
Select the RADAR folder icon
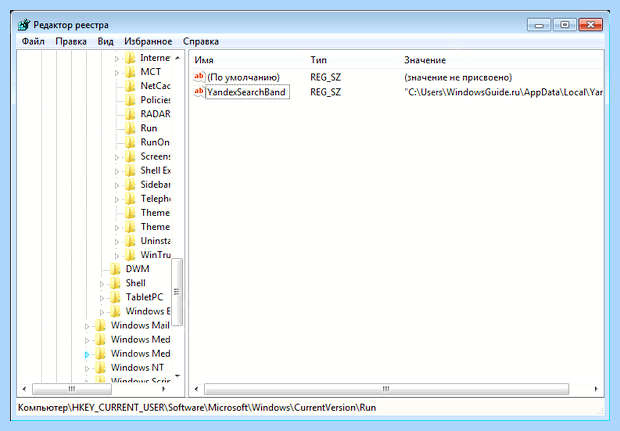[x=130, y=114]
